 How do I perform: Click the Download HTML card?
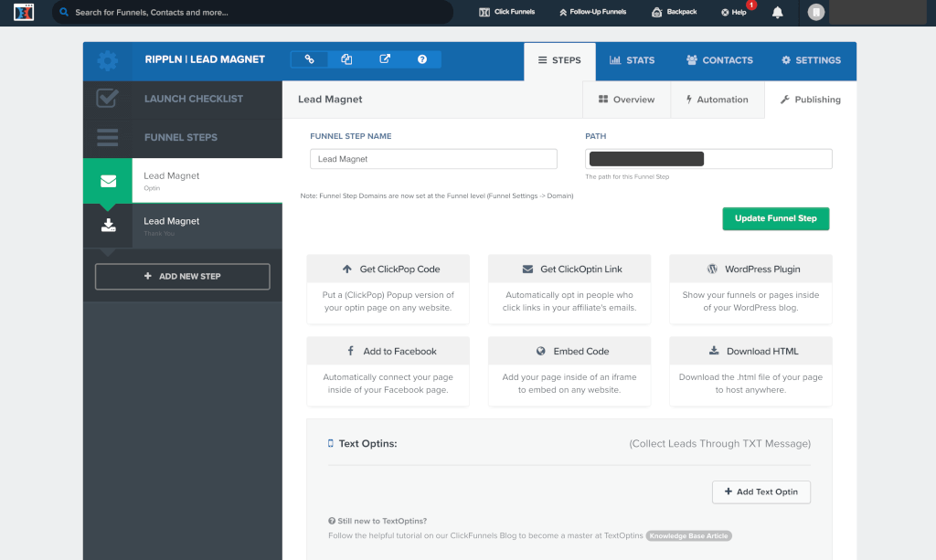pos(750,372)
